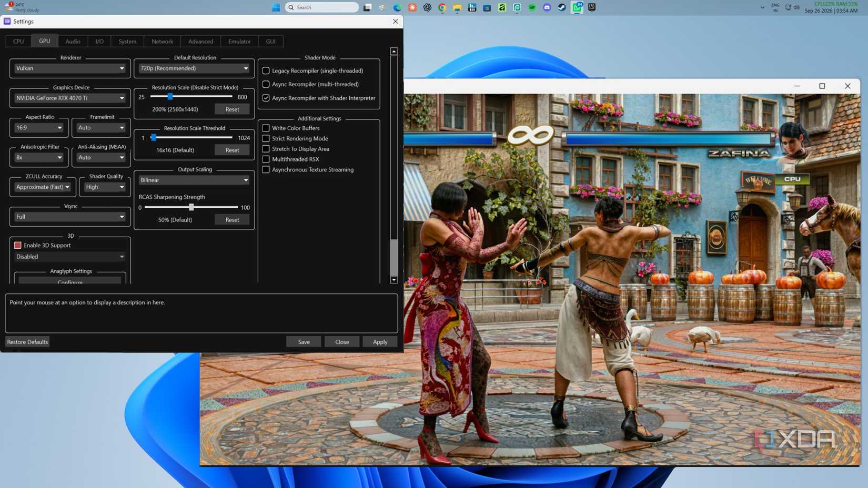Click the Resolution Scale Threshold slider handle

coord(154,138)
